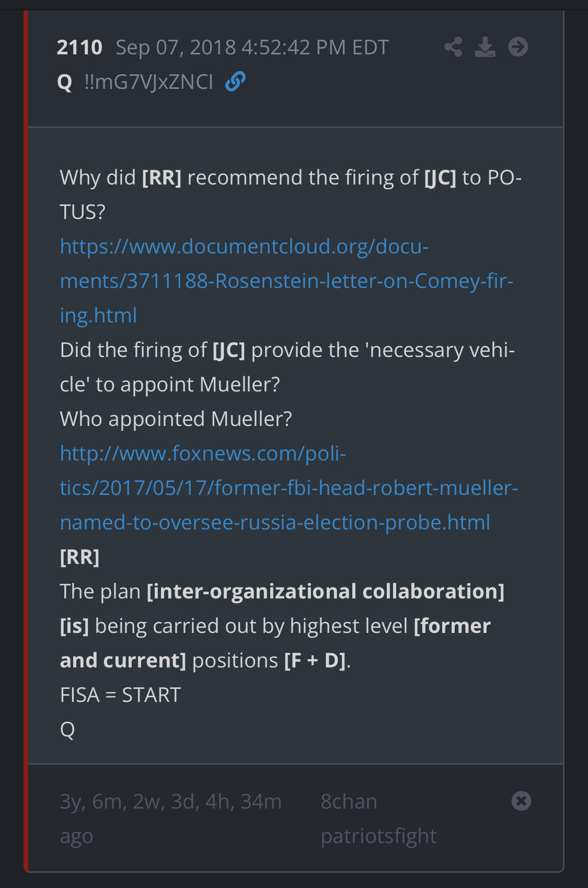Dismiss using the X circle icon in footer
The image size is (588, 888).
(521, 801)
